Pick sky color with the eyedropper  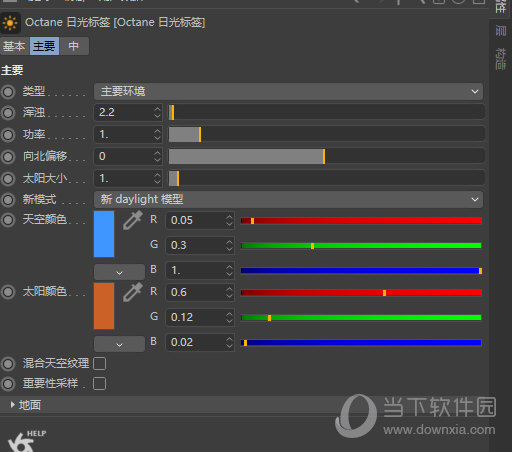[x=133, y=220]
